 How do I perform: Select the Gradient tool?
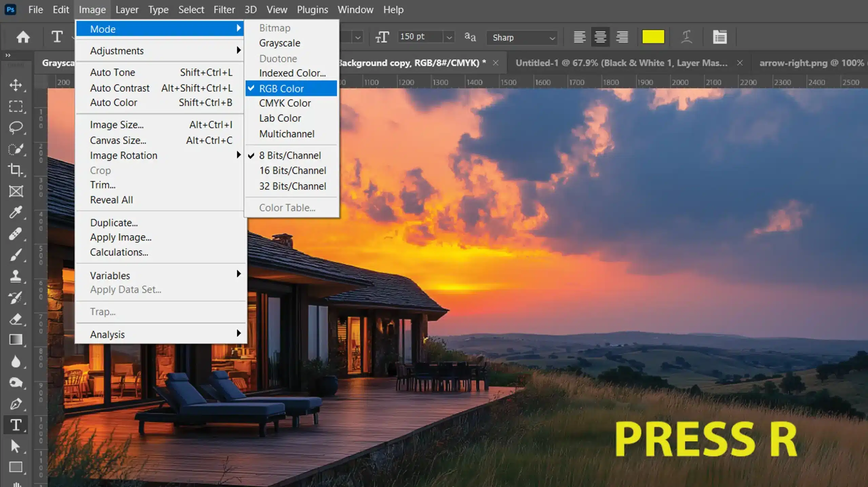click(x=16, y=340)
